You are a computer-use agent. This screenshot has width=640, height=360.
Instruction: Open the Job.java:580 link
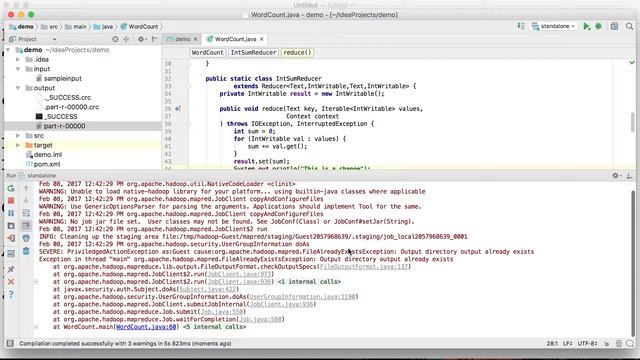260,319
